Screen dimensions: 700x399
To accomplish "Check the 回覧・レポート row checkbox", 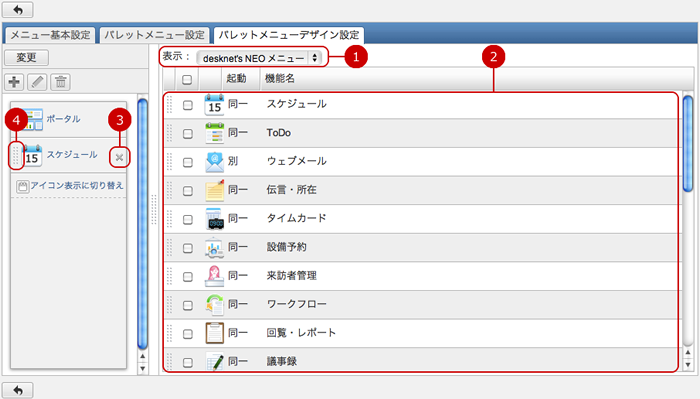I will [188, 333].
